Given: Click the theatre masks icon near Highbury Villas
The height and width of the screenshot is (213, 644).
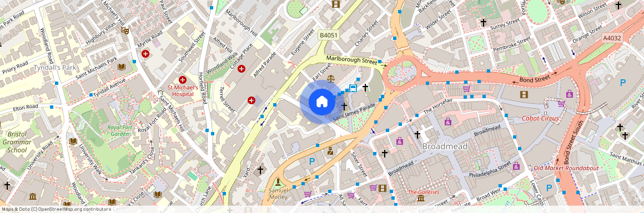Looking at the screenshot, I should (x=125, y=30).
